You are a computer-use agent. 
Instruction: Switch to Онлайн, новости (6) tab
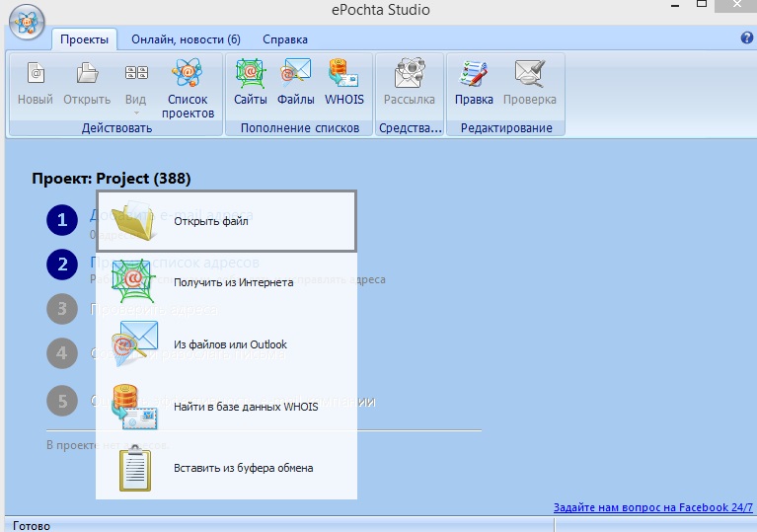186,39
